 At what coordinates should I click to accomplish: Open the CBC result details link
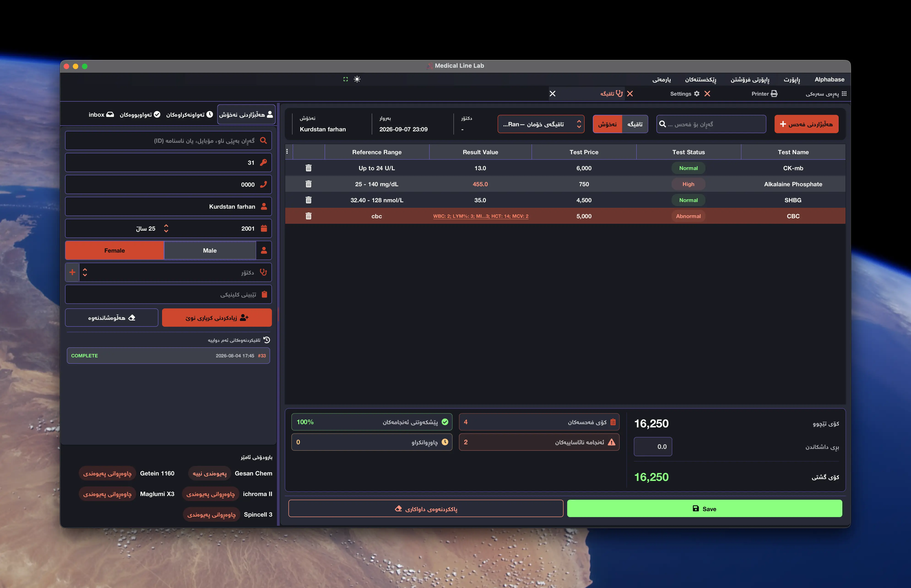[480, 216]
